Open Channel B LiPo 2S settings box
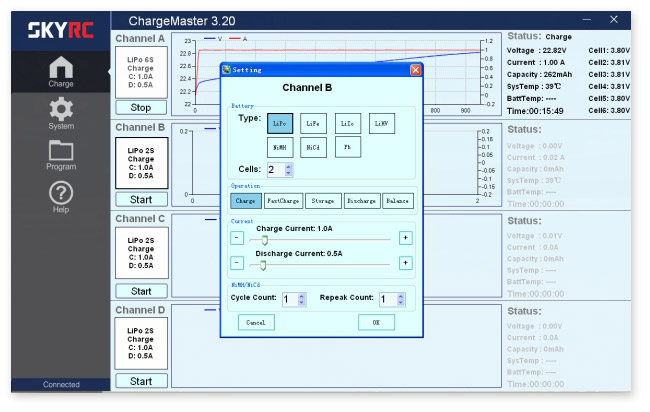Viewport: 650px width, 412px height. coord(141,163)
